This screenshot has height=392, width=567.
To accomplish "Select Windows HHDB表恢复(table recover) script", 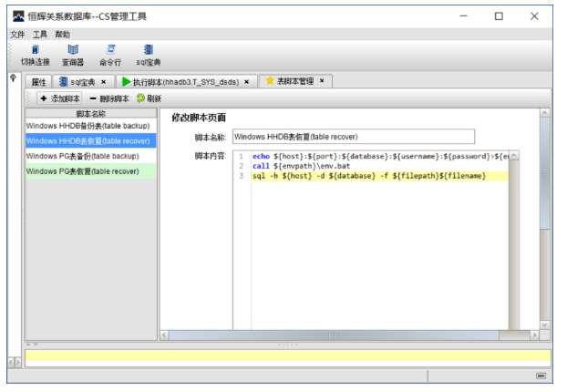I will point(91,141).
